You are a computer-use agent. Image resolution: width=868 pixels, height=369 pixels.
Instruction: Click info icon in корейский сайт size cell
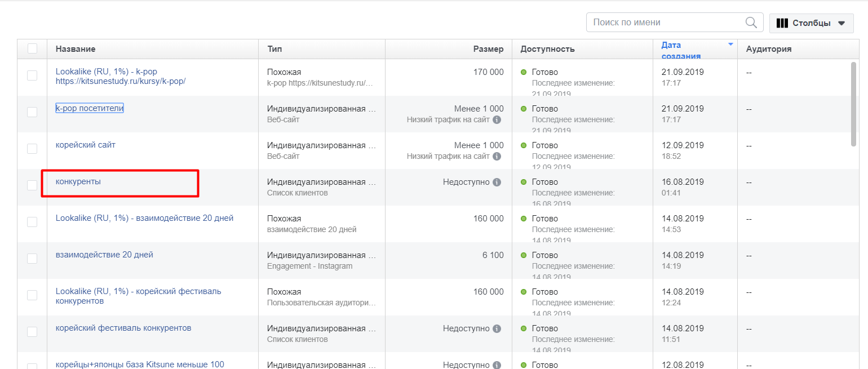pyautogui.click(x=497, y=157)
